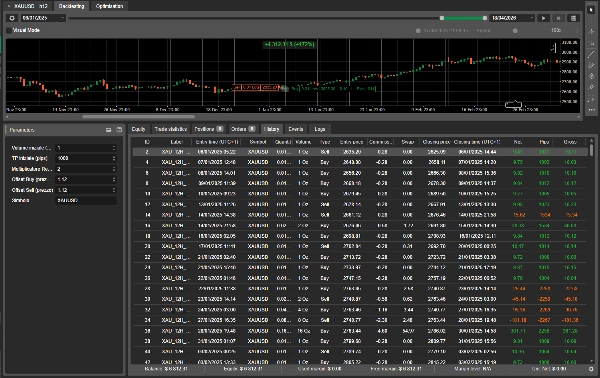Sort by Pips column header
Viewport: 600px width, 378px height.
pyautogui.click(x=544, y=142)
